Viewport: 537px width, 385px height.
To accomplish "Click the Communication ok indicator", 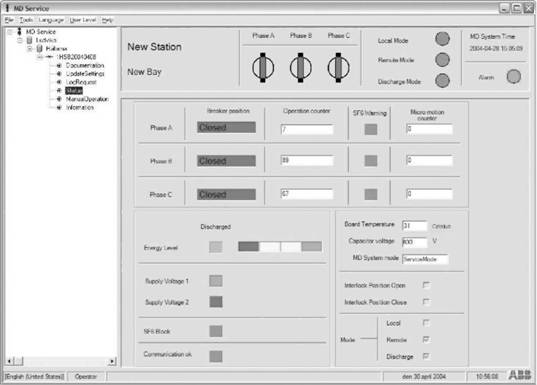I will click(x=216, y=356).
